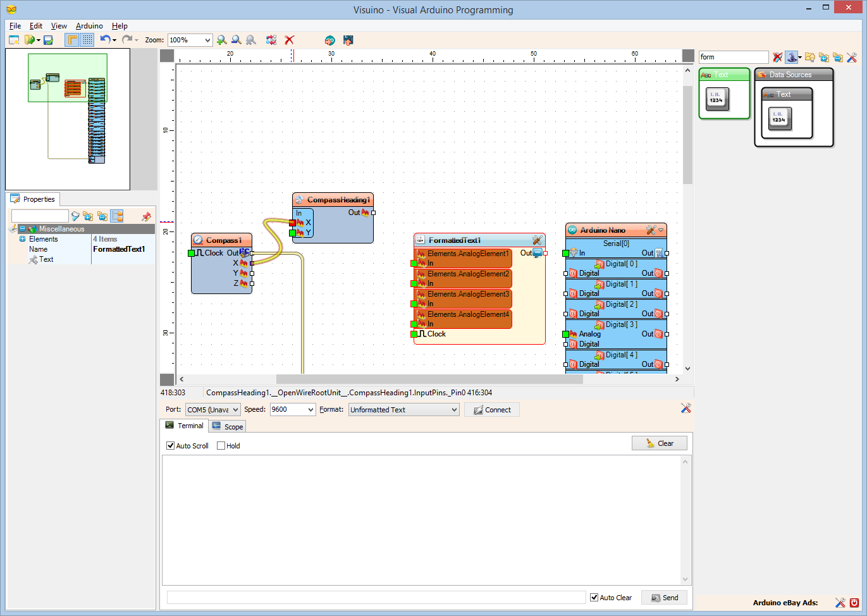
Task: Open the View menu
Action: tap(59, 26)
